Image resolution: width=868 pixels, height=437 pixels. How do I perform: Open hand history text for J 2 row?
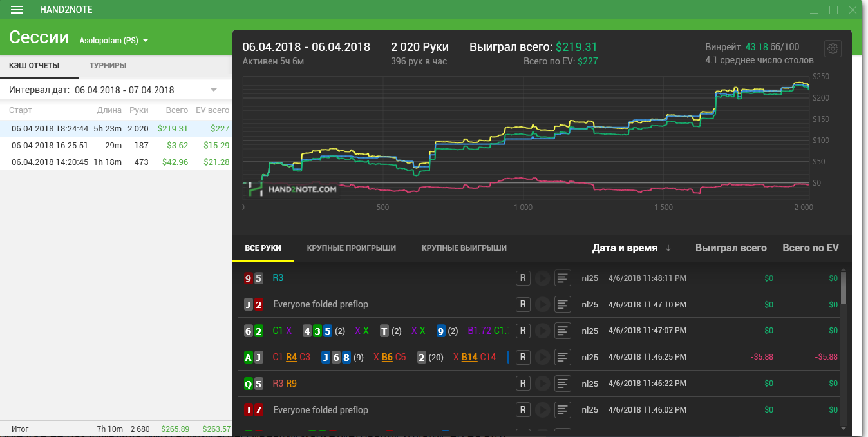(563, 304)
